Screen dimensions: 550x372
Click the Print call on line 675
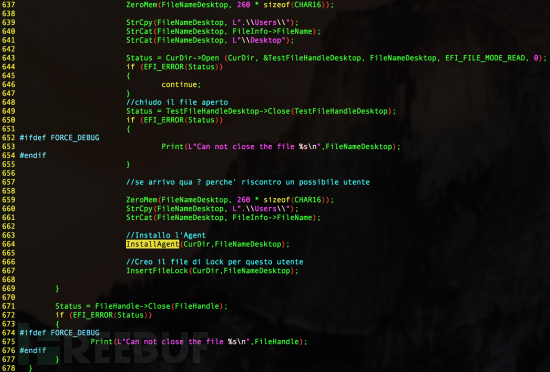click(199, 341)
